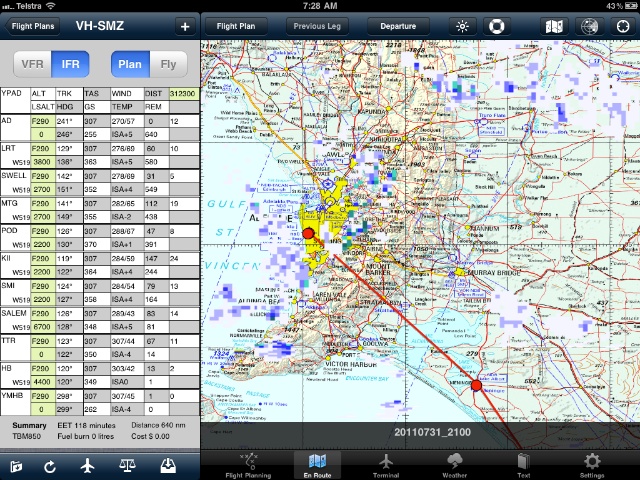Tap the airplane icon in bottom-left toolbar
640x480 pixels.
pyautogui.click(x=87, y=466)
